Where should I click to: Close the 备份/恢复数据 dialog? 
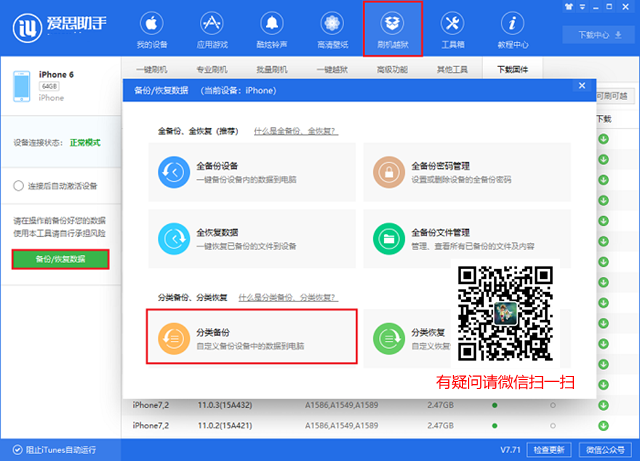pyautogui.click(x=582, y=85)
